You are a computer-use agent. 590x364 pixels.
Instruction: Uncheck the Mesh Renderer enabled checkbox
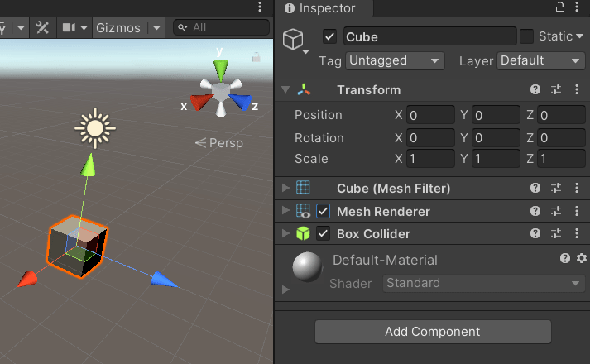pos(324,211)
